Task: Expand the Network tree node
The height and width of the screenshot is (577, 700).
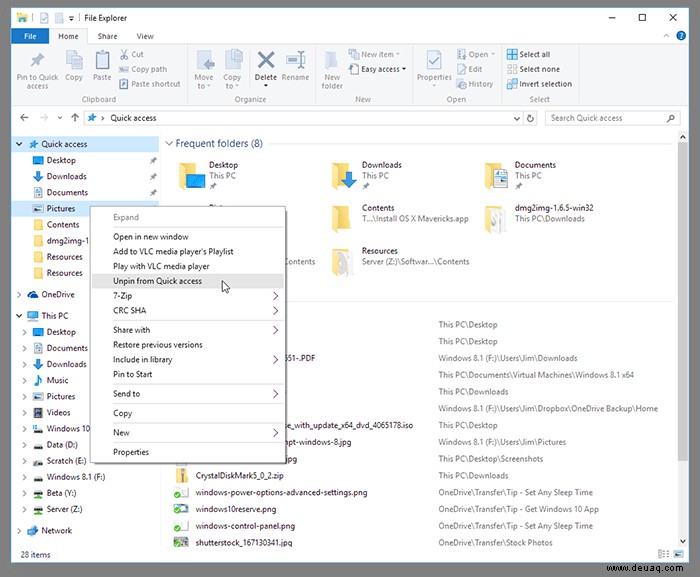Action: pyautogui.click(x=19, y=531)
